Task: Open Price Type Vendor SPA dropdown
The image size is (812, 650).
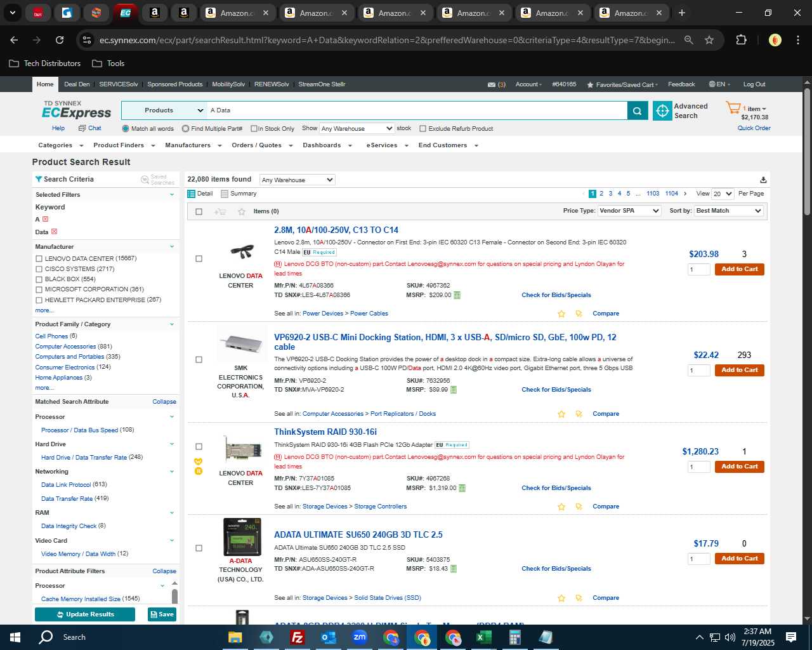Action: click(x=629, y=211)
